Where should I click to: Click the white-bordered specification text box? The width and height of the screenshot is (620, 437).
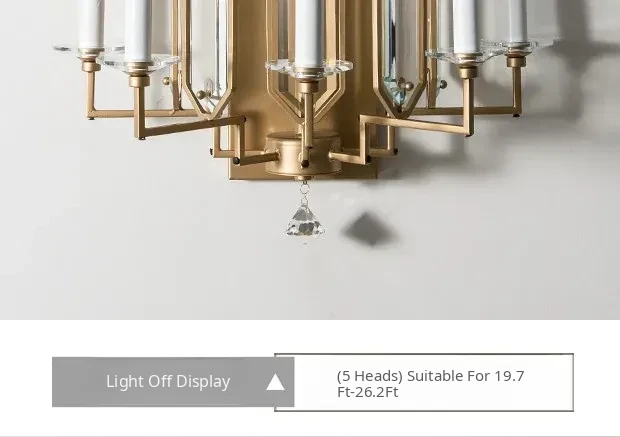424,382
